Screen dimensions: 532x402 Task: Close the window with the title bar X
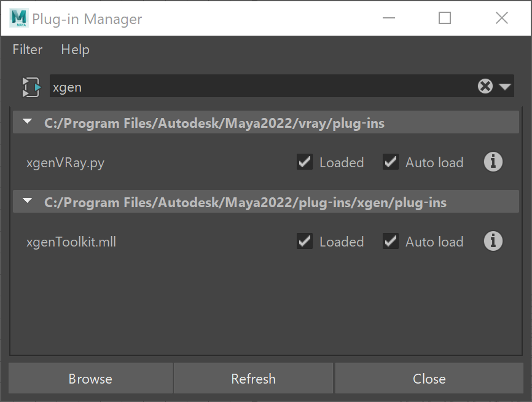point(501,18)
